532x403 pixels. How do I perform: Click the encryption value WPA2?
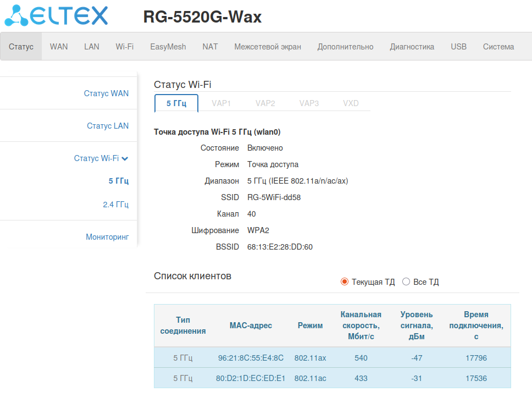click(258, 230)
